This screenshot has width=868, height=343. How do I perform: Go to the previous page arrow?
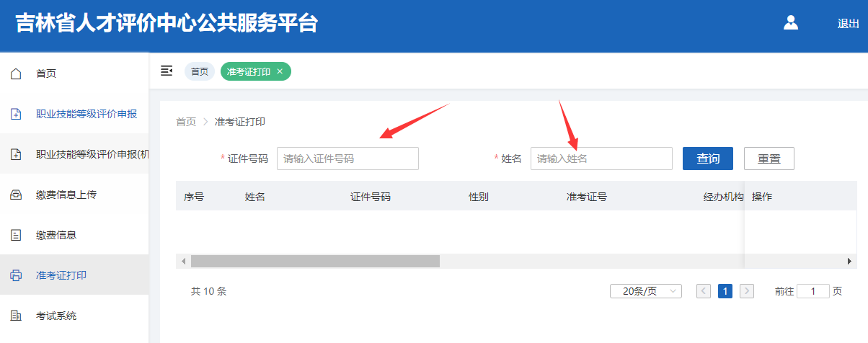[704, 291]
